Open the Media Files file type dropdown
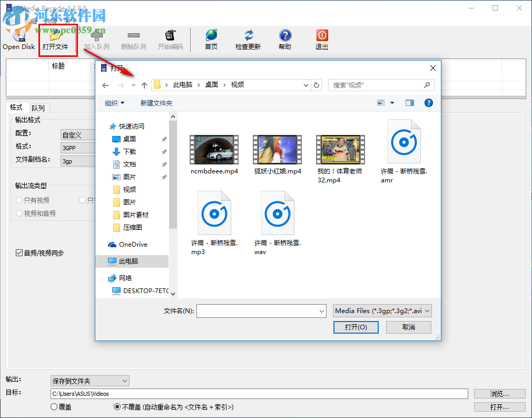 coord(380,310)
